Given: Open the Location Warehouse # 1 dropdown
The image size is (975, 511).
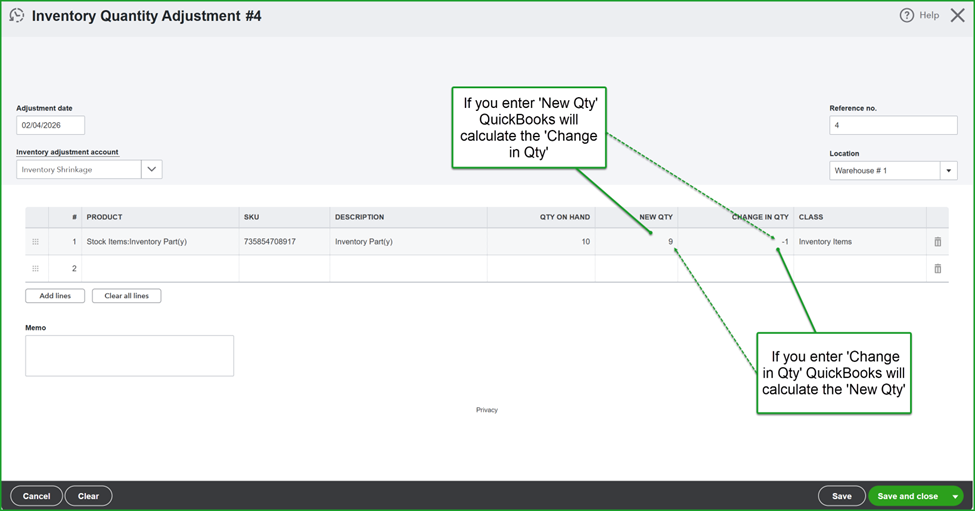Looking at the screenshot, I should point(948,171).
